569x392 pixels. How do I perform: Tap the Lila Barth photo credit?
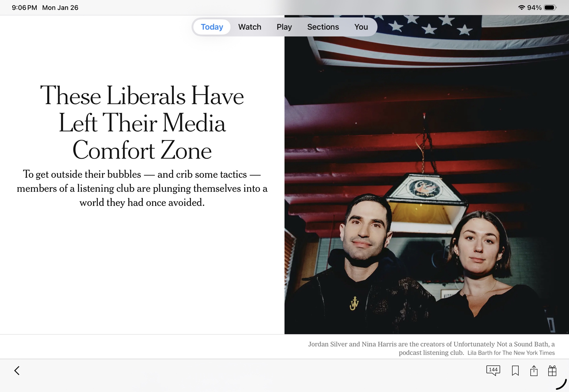point(511,353)
